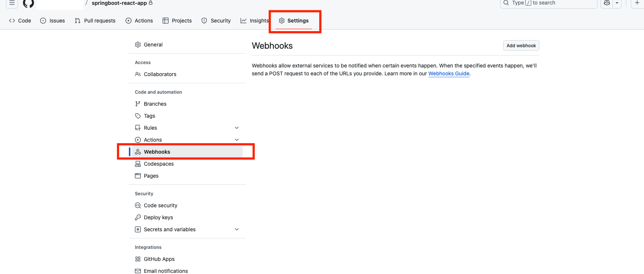This screenshot has width=644, height=274.
Task: Click the GitHub Octocat logo
Action: coord(28,3)
